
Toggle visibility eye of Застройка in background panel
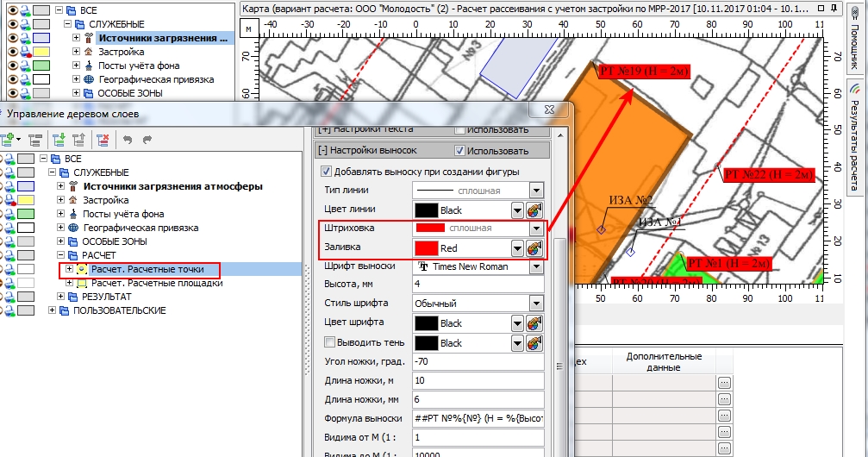click(x=12, y=52)
